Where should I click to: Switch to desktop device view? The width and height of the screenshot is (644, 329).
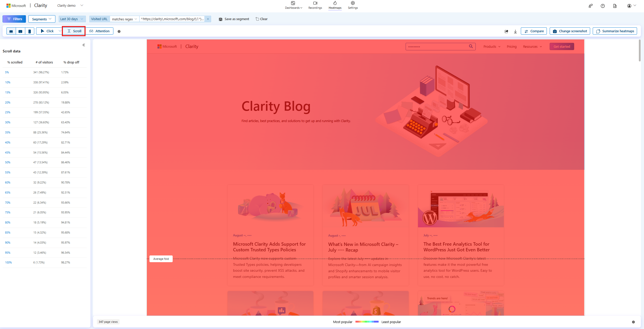[11, 31]
